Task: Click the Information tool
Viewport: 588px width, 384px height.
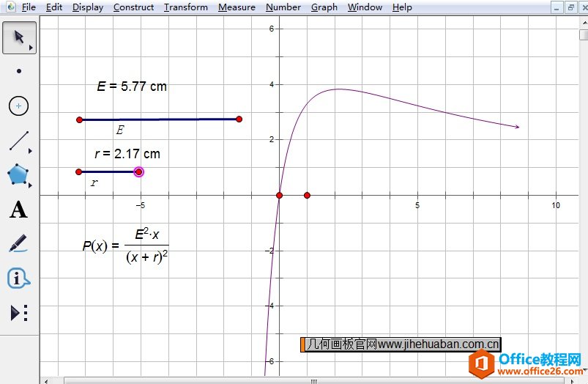Action: click(x=19, y=278)
